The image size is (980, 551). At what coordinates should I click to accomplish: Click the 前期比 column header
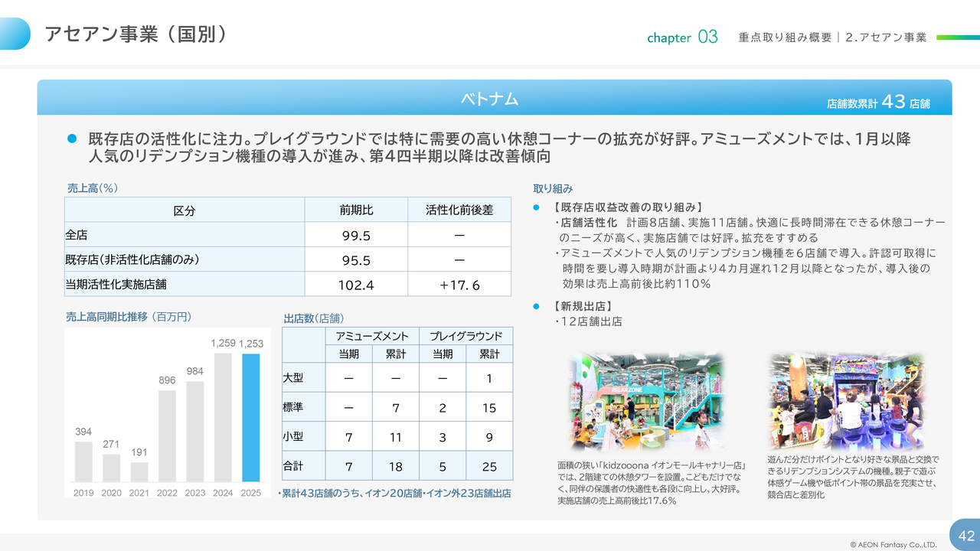coord(356,210)
